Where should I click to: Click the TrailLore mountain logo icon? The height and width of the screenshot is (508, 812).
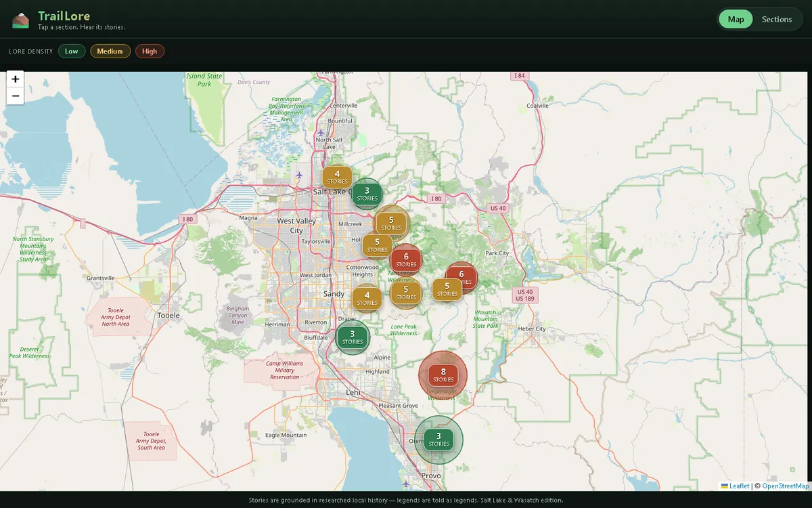[x=21, y=20]
